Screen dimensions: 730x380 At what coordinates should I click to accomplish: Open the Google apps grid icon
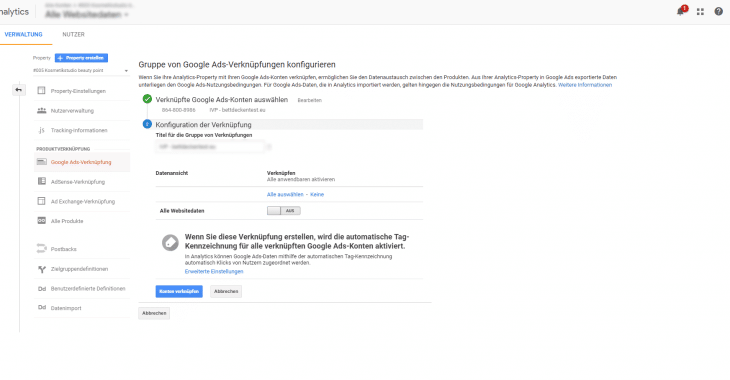coord(700,12)
